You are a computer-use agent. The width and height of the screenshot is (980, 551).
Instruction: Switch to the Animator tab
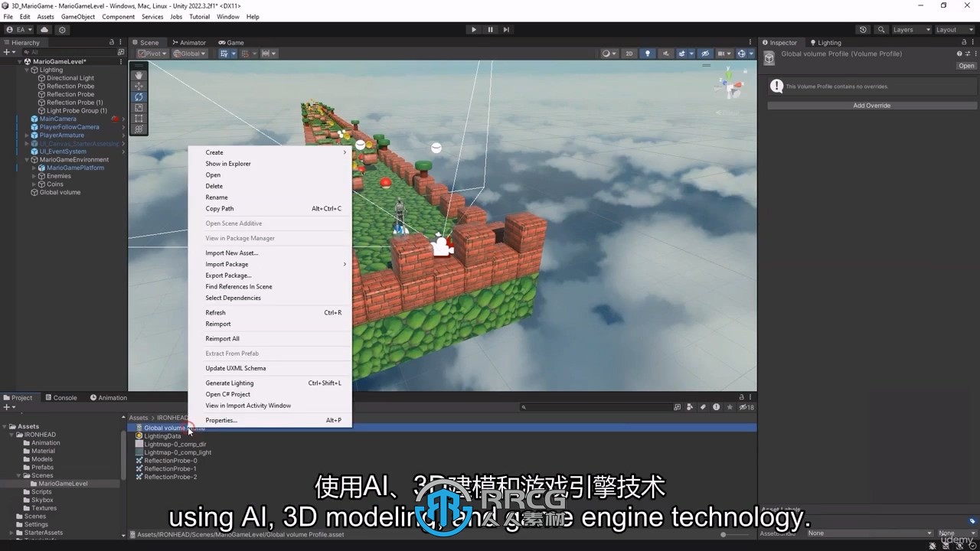click(x=189, y=43)
